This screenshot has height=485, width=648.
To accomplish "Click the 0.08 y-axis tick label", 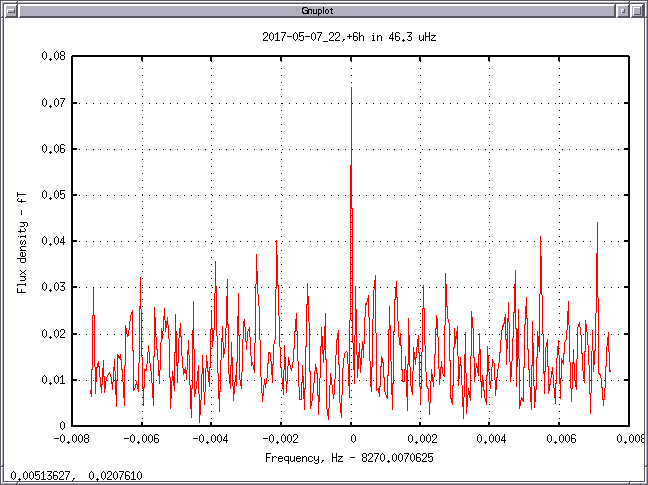I will pyautogui.click(x=52, y=57).
